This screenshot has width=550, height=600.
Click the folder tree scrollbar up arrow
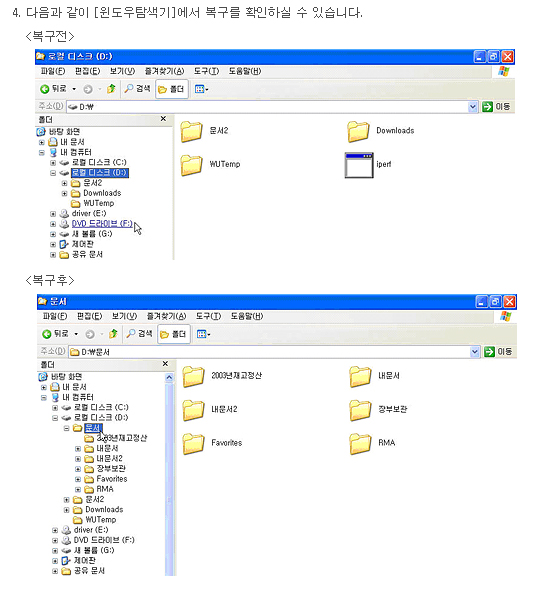pos(169,378)
